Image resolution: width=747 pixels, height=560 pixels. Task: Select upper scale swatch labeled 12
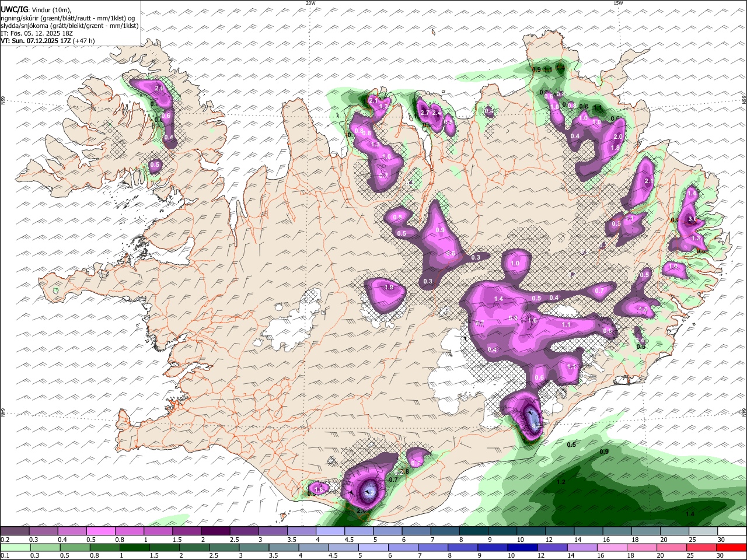(x=559, y=531)
